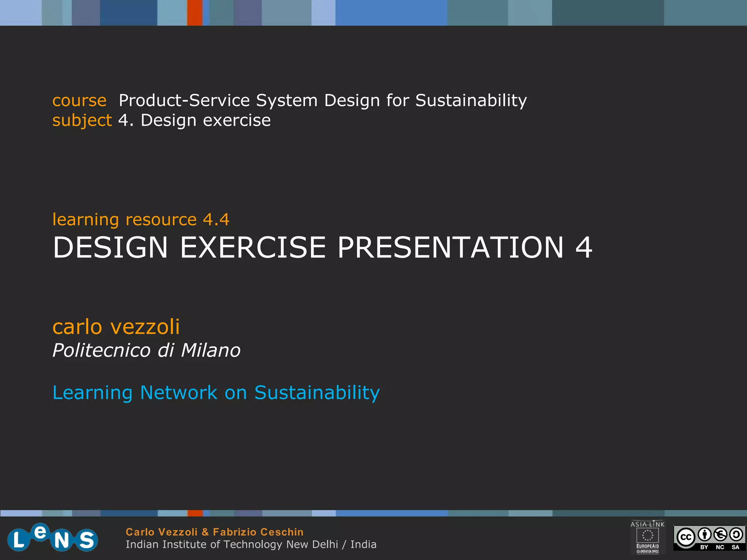Click 'Politecnico di Milano' italic text

pos(146,350)
